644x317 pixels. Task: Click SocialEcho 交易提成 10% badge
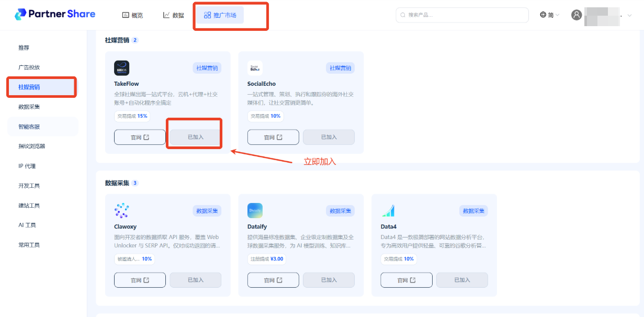coord(265,116)
